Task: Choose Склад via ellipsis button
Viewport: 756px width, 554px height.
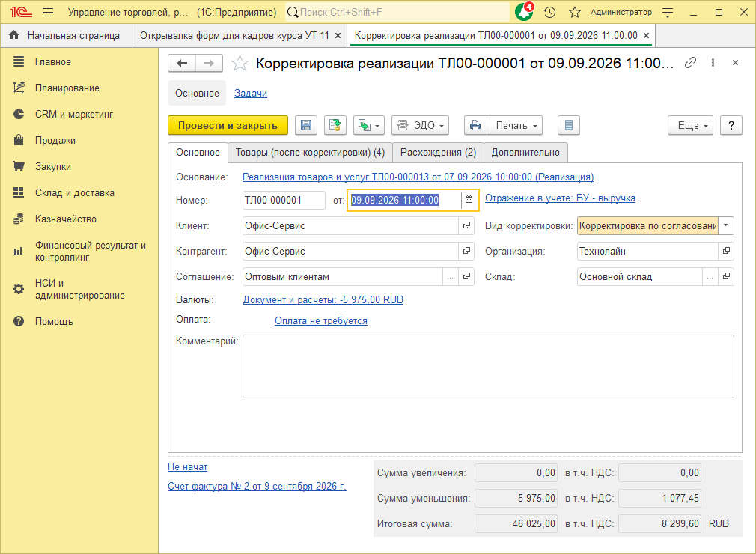Action: pyautogui.click(x=710, y=277)
